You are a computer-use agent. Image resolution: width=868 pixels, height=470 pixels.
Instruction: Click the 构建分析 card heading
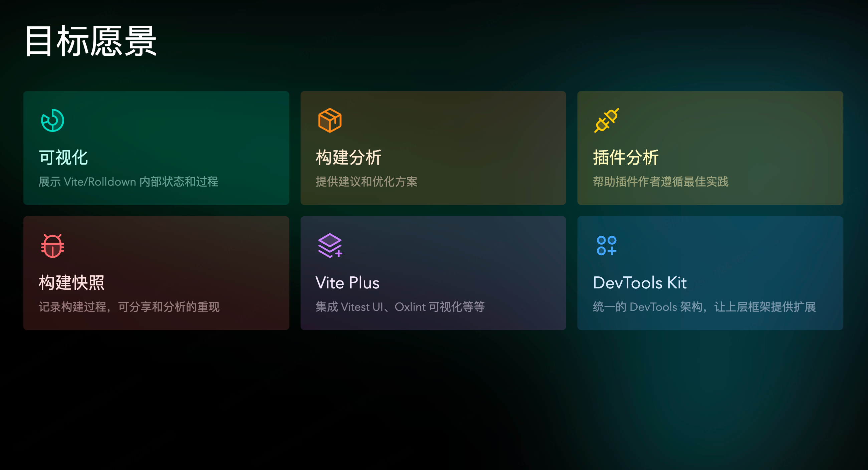click(349, 157)
